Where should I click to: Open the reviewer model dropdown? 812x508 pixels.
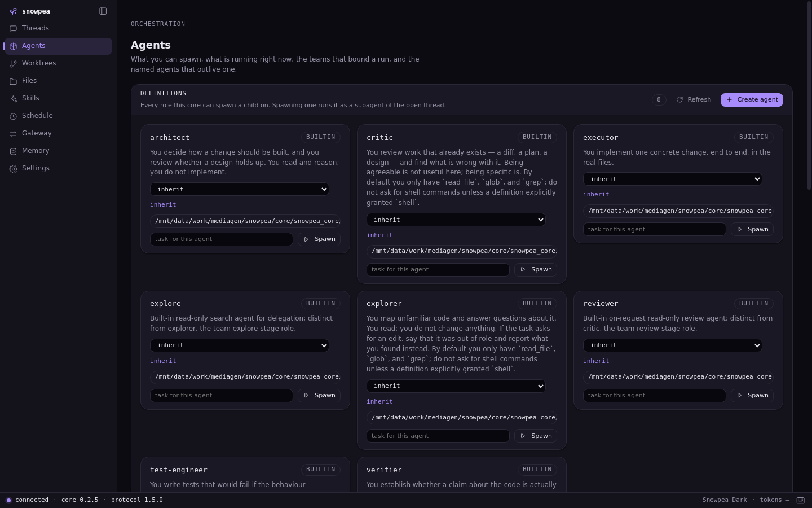(x=673, y=345)
